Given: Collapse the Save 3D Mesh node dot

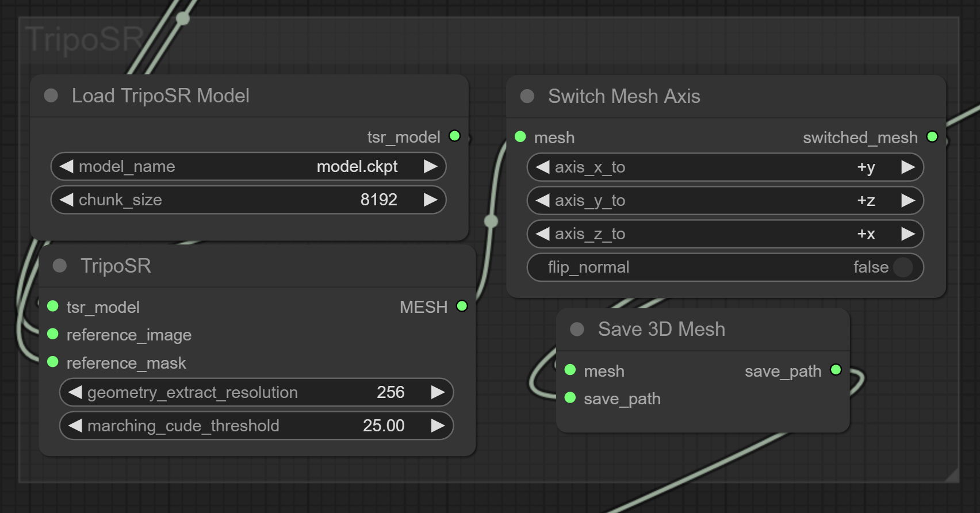Looking at the screenshot, I should [x=577, y=329].
